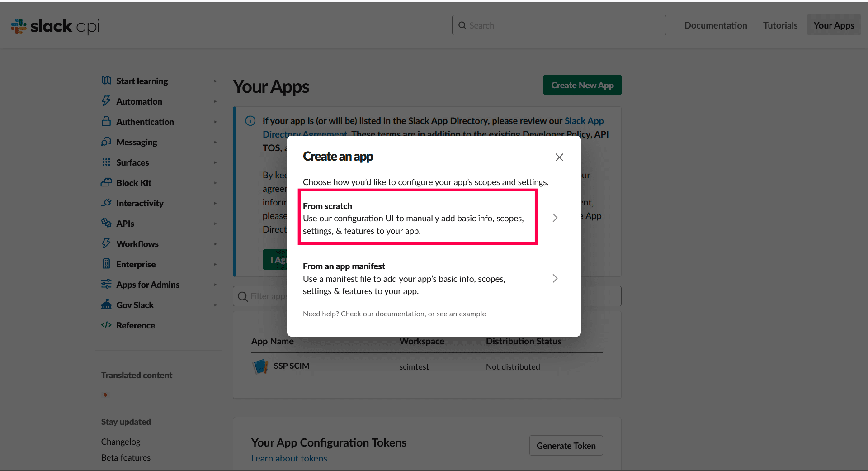
Task: Expand the Authentication section arrow
Action: pos(215,122)
